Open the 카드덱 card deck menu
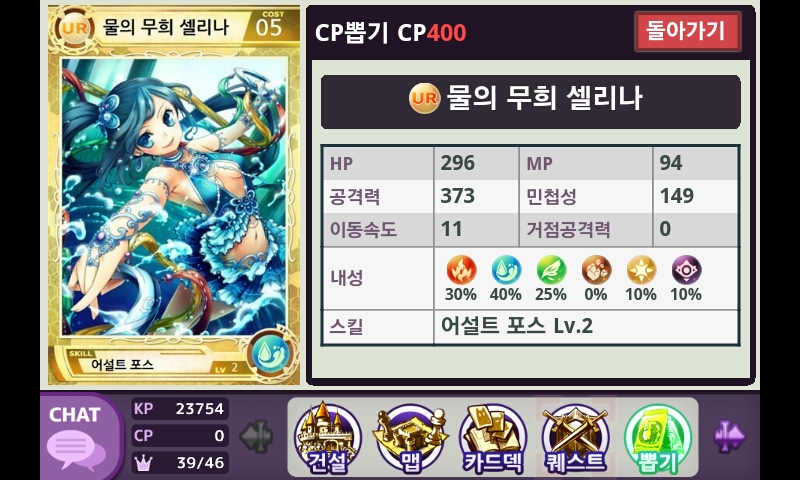The height and width of the screenshot is (480, 800). (492, 438)
